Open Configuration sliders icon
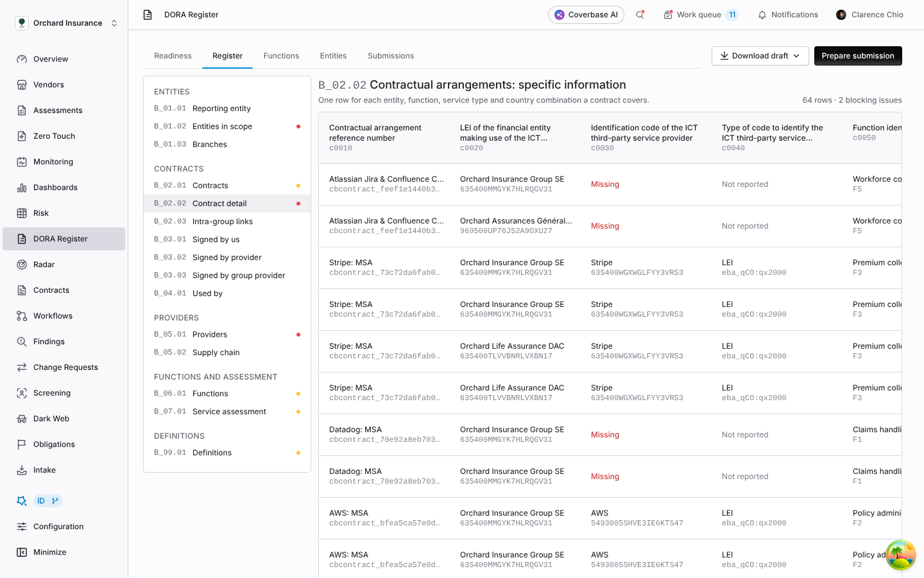This screenshot has height=578, width=924. pos(22,527)
